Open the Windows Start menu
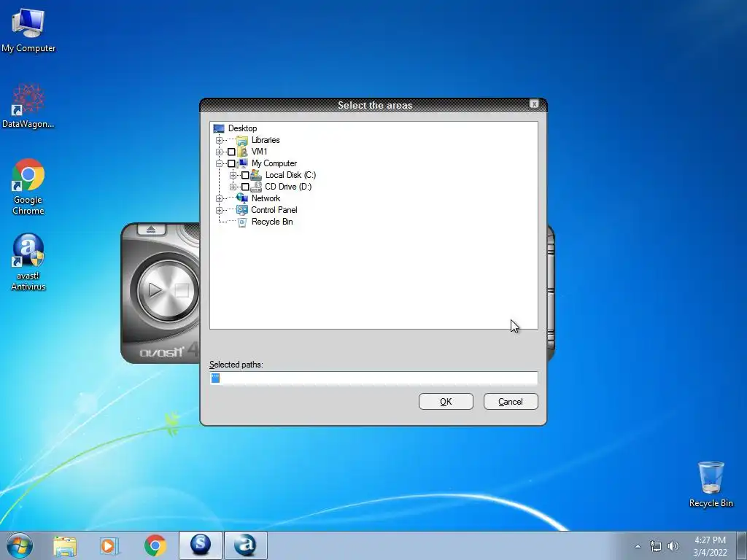Screen dimensions: 747x560 click(20, 545)
